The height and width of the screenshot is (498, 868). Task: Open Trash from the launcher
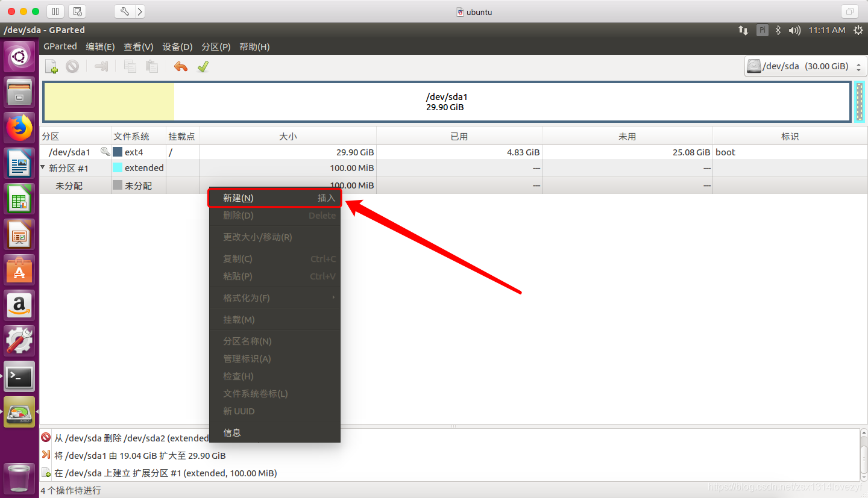point(19,478)
